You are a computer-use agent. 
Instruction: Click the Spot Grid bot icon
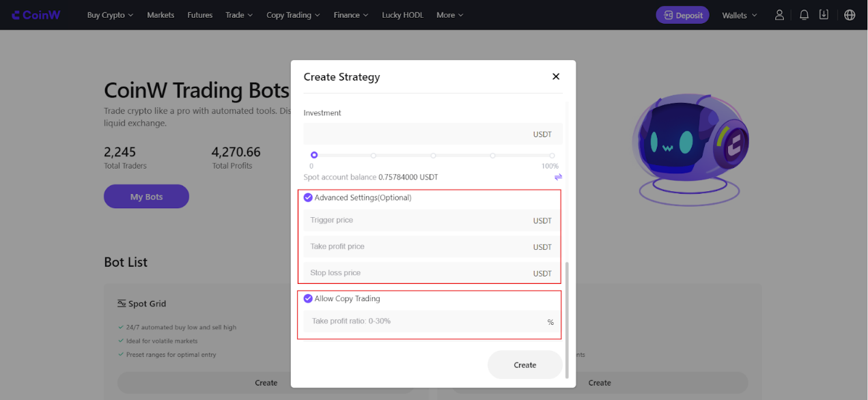click(x=122, y=304)
